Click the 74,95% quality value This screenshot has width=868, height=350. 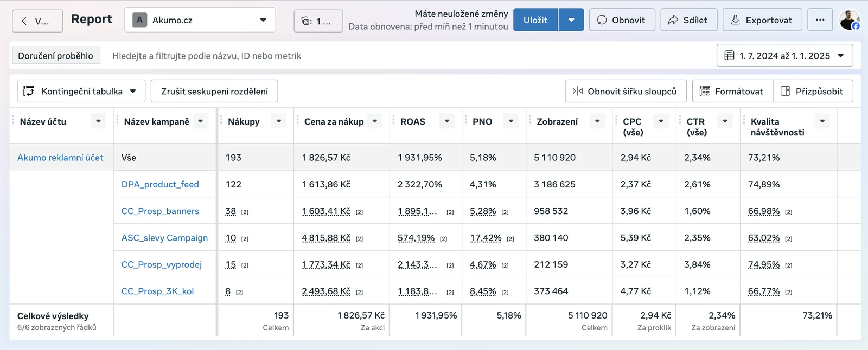[x=764, y=264]
